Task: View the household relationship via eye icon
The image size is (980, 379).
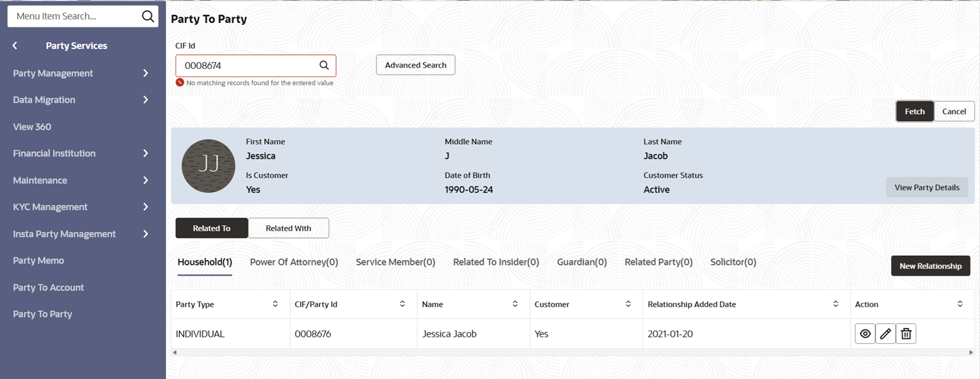Action: point(865,334)
